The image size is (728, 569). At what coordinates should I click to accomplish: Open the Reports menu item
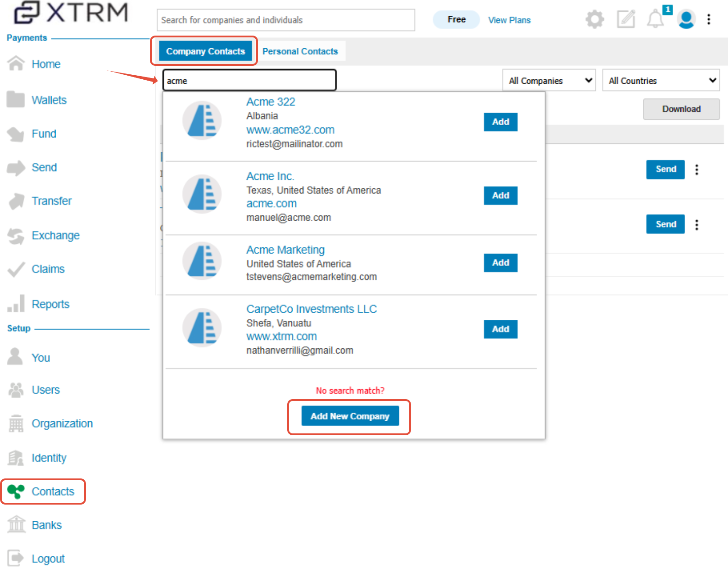(50, 304)
